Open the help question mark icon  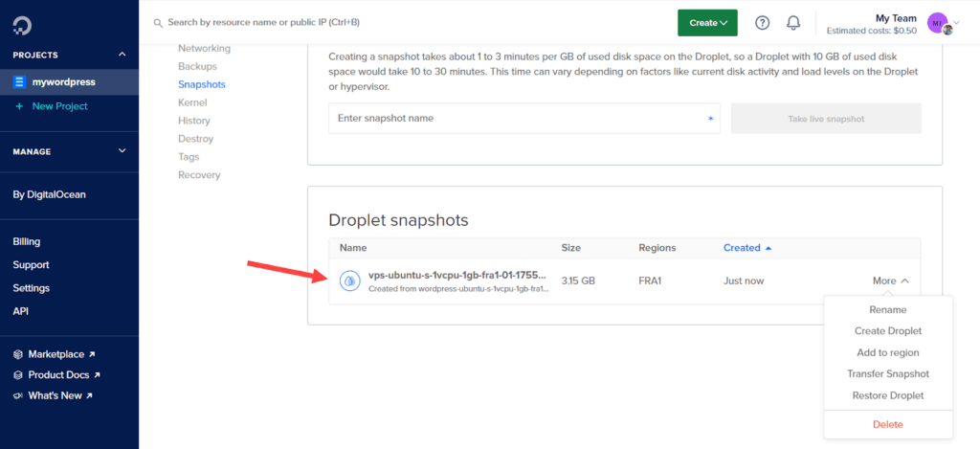762,23
